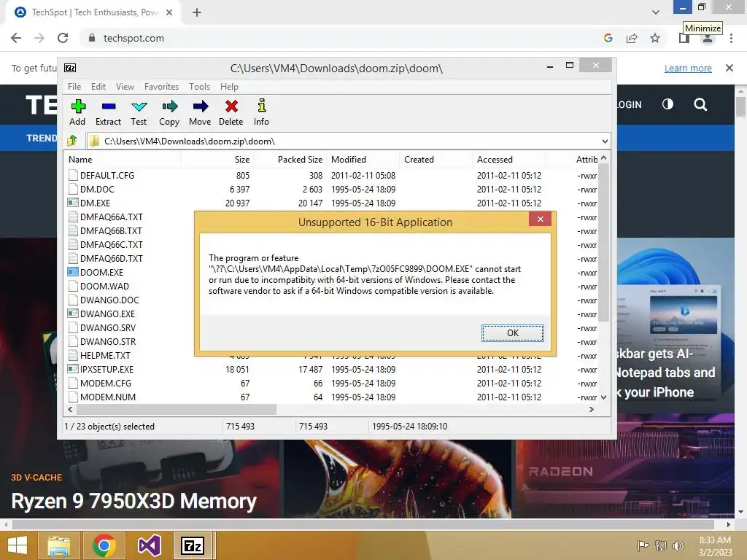Sort by the Packed Size column header
747x560 pixels.
[x=290, y=160]
